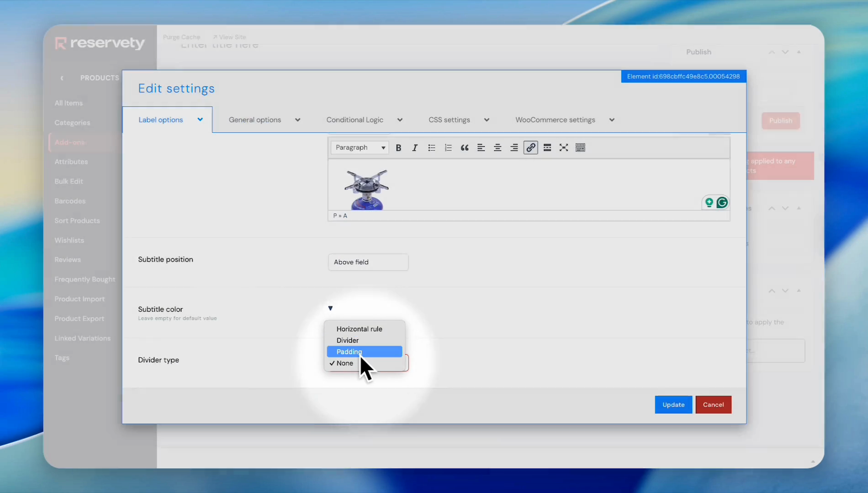
Task: Apply blockquote formatting
Action: (465, 148)
